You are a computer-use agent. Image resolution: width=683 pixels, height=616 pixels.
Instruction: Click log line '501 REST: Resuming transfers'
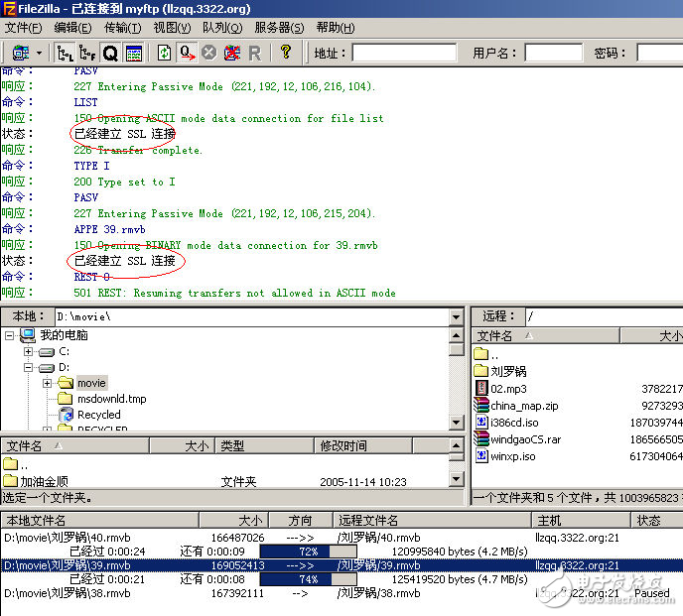click(234, 293)
